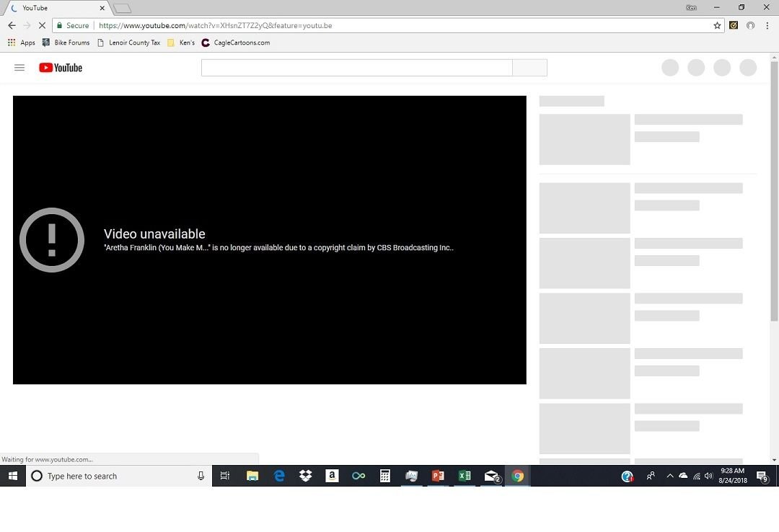Viewport: 779px width, 532px height.
Task: Click the browser forward arrow
Action: [27, 25]
